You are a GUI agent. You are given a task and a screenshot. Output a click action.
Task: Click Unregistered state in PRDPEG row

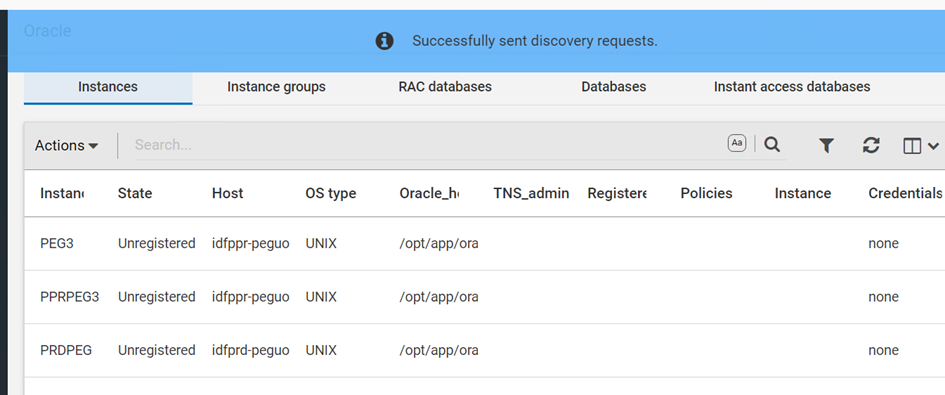[156, 350]
